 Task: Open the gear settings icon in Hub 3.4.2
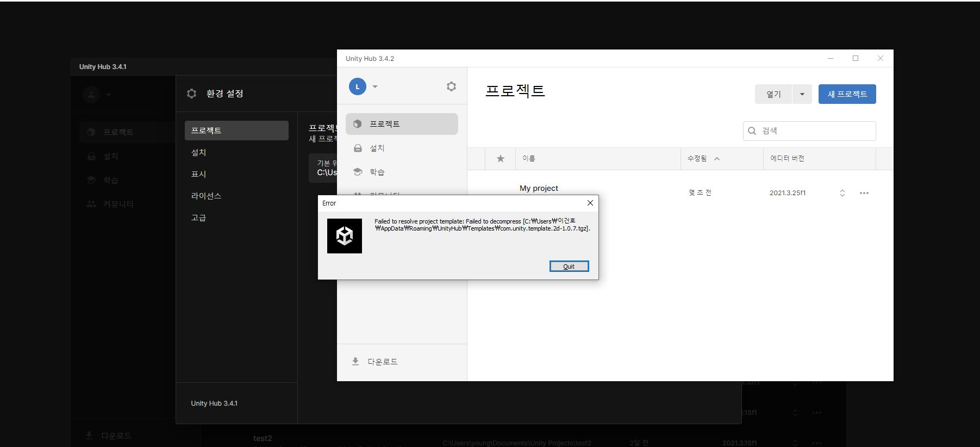pyautogui.click(x=451, y=86)
